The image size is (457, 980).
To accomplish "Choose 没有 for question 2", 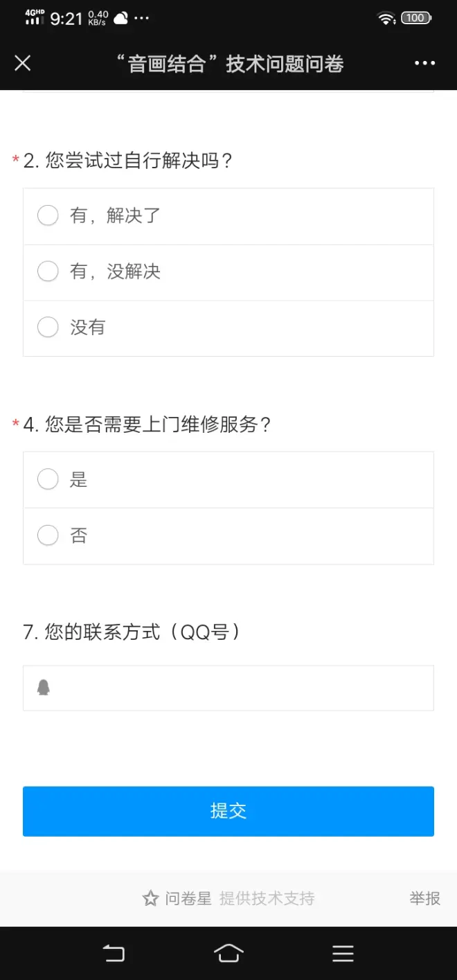I will click(48, 327).
